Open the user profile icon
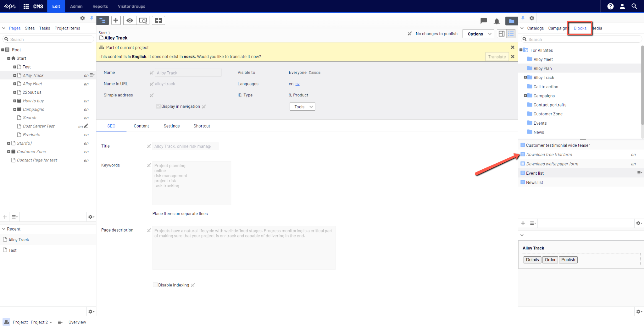The height and width of the screenshot is (327, 644). click(622, 6)
